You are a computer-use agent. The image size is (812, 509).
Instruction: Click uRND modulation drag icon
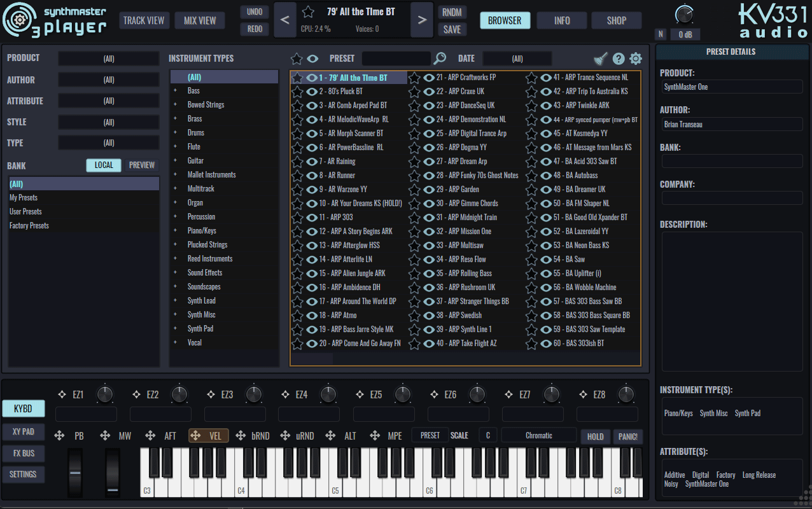(285, 436)
